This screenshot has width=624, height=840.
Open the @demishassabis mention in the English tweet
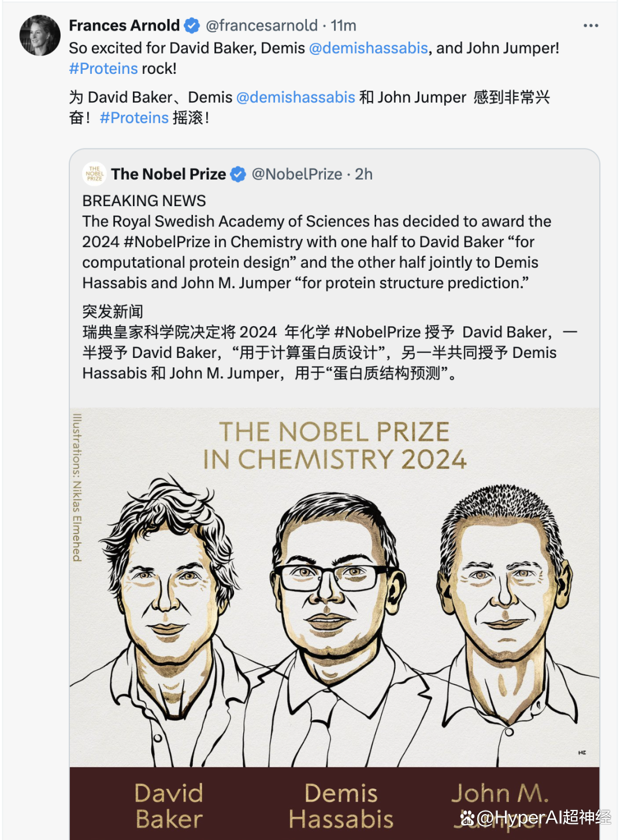pos(369,48)
